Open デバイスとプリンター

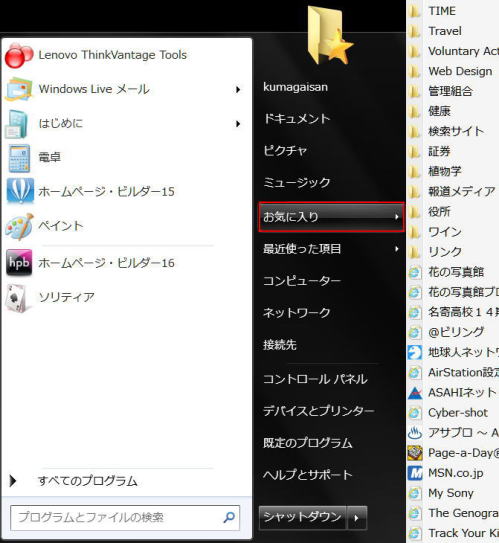[319, 411]
